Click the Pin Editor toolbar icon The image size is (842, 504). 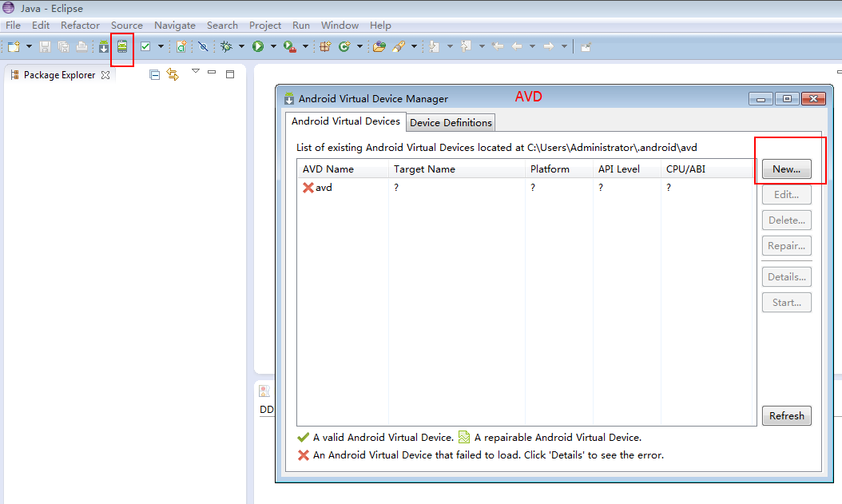tap(586, 47)
